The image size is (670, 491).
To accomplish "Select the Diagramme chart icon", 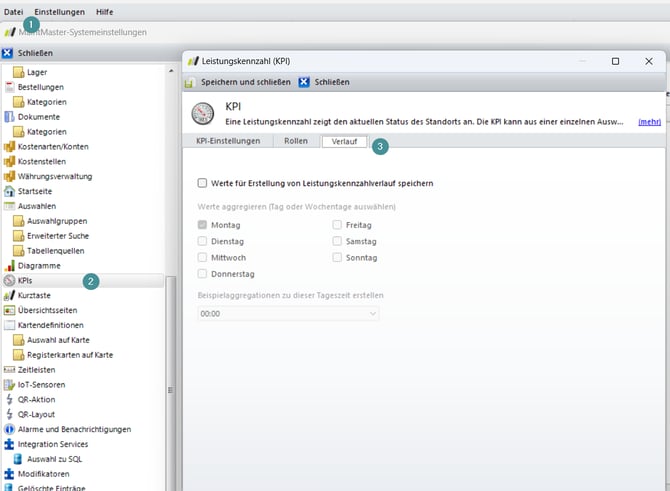I will (x=10, y=266).
